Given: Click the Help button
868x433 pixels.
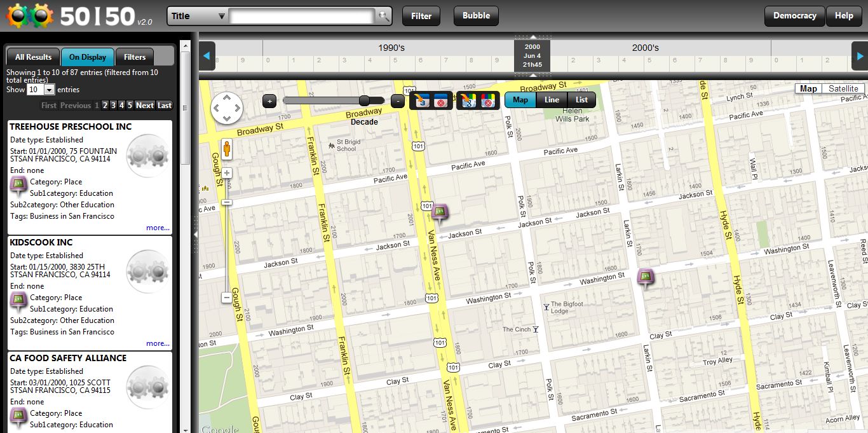Looking at the screenshot, I should pos(844,16).
